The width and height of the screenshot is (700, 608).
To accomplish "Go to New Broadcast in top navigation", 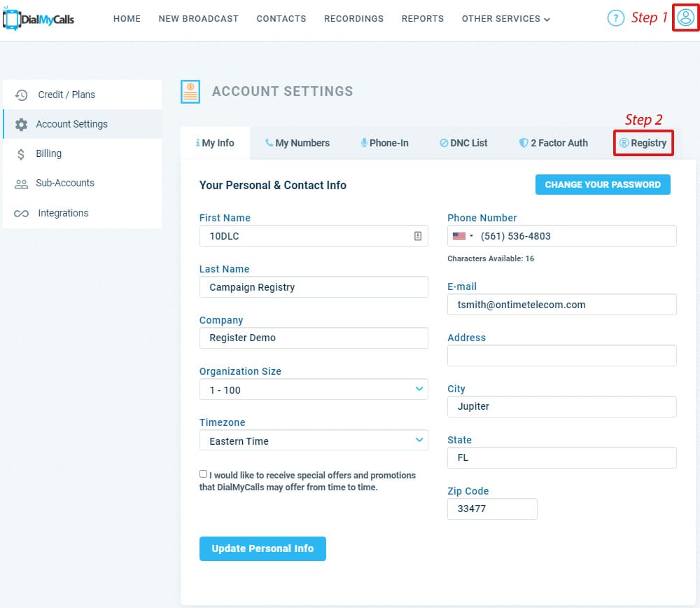I will click(198, 19).
